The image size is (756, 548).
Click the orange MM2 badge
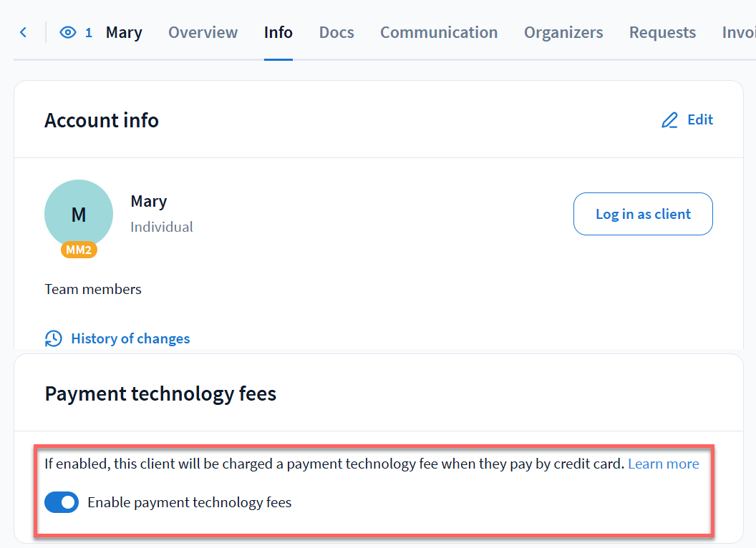pos(79,250)
